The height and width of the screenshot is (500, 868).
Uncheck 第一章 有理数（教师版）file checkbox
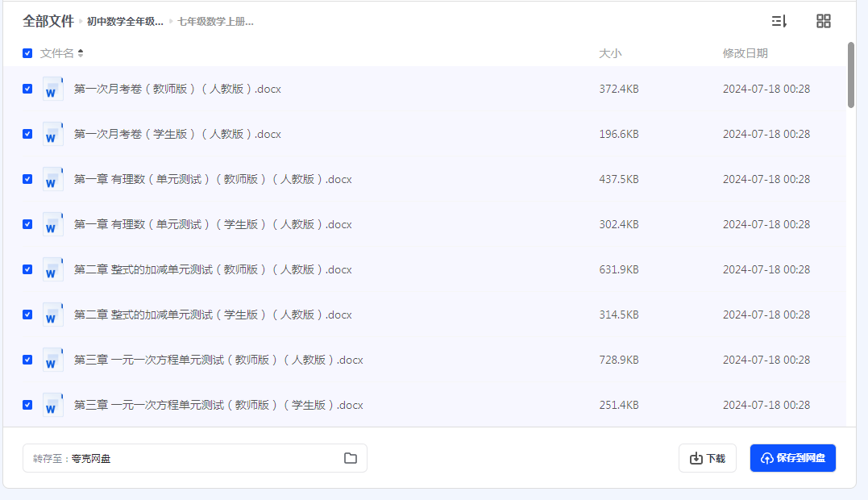click(27, 179)
